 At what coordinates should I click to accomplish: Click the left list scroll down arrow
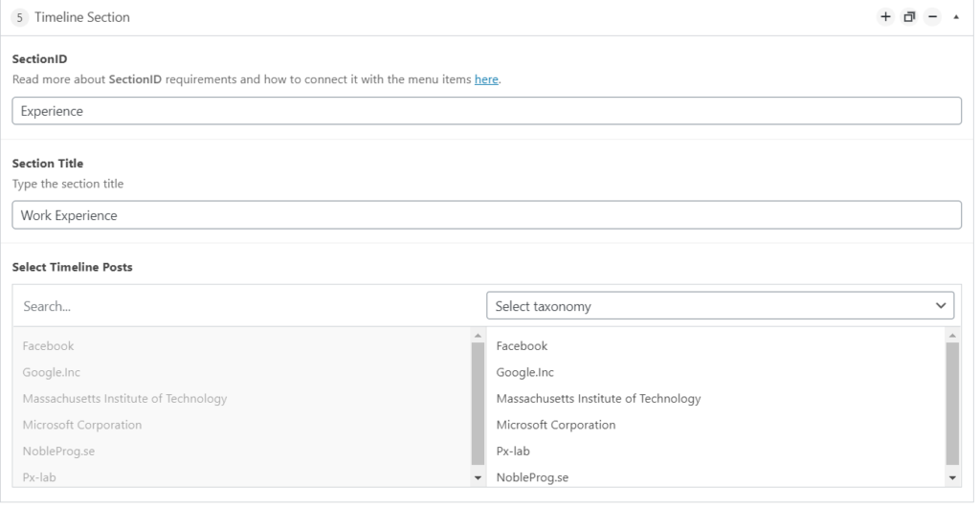tap(479, 478)
